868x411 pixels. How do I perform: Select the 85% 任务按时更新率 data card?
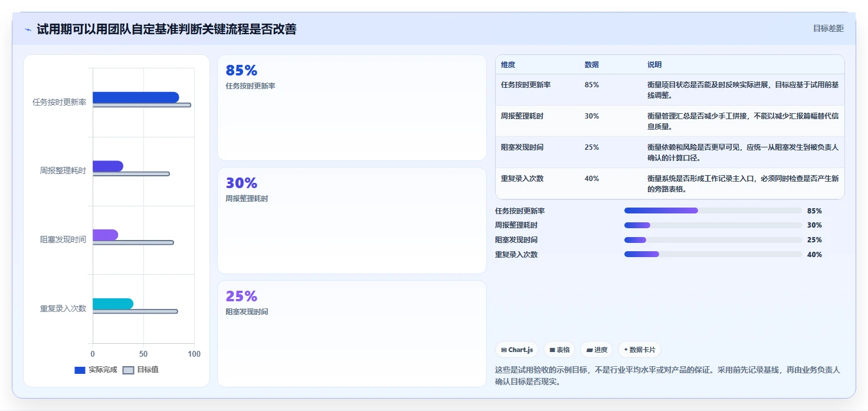click(352, 107)
